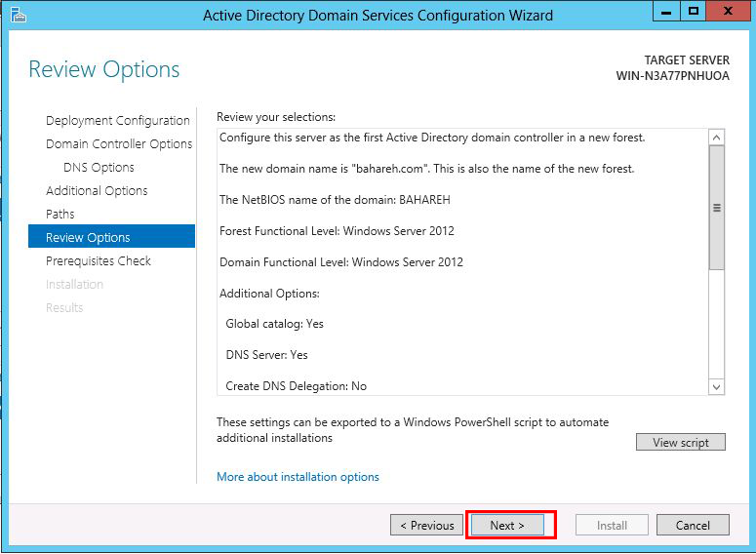Go to Domain Controller Options step
The height and width of the screenshot is (554, 756).
pos(119,143)
